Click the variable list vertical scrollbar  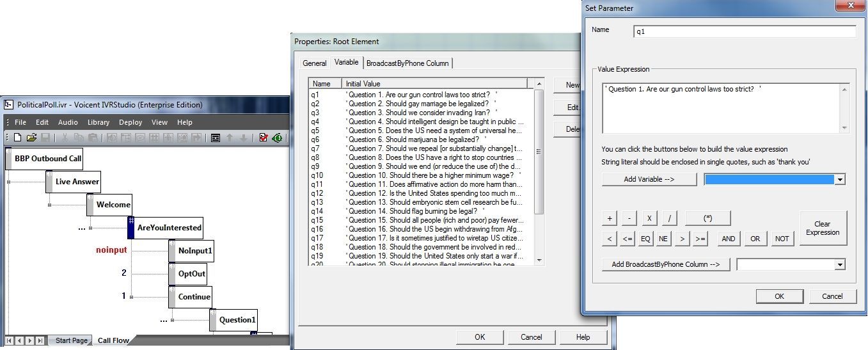[x=539, y=151]
